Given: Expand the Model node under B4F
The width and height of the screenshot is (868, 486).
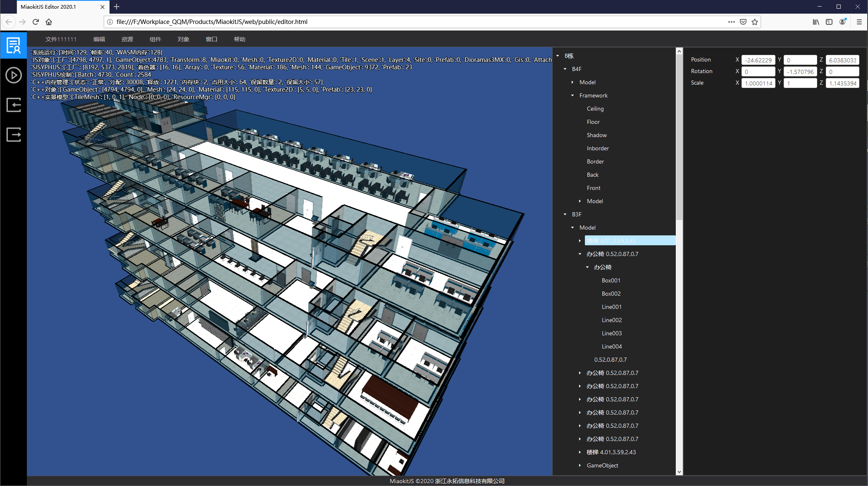Looking at the screenshot, I should coord(572,82).
